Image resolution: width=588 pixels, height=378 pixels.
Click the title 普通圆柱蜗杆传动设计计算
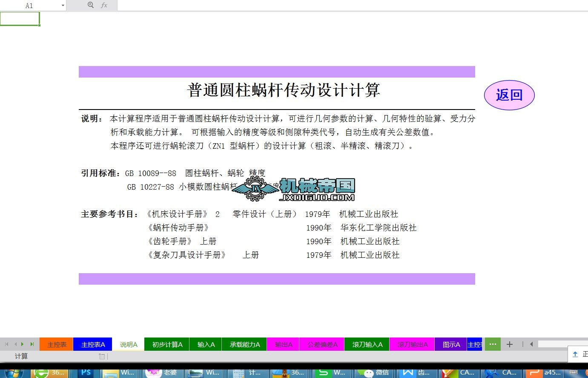(284, 90)
